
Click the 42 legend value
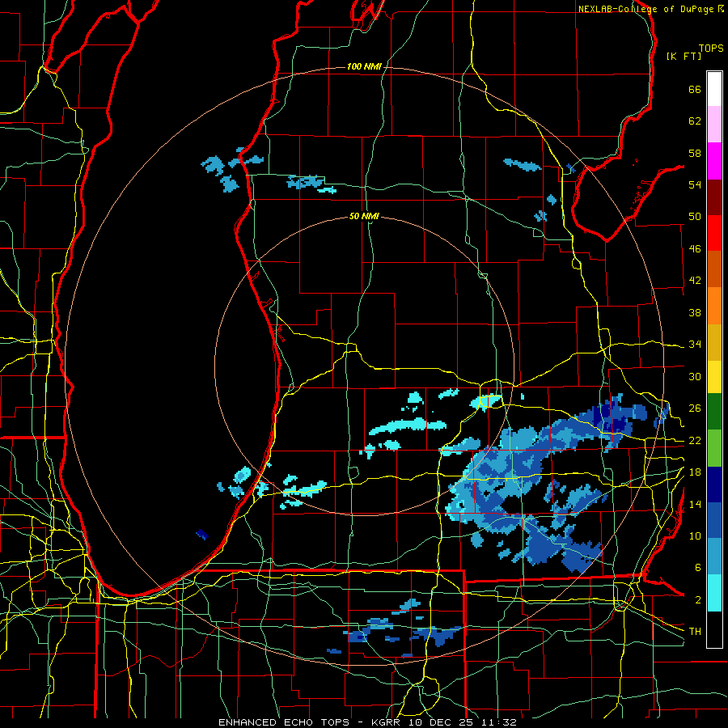click(x=695, y=281)
